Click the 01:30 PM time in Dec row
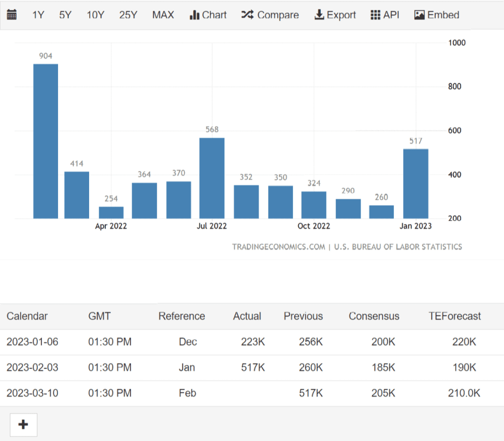 [x=110, y=342]
